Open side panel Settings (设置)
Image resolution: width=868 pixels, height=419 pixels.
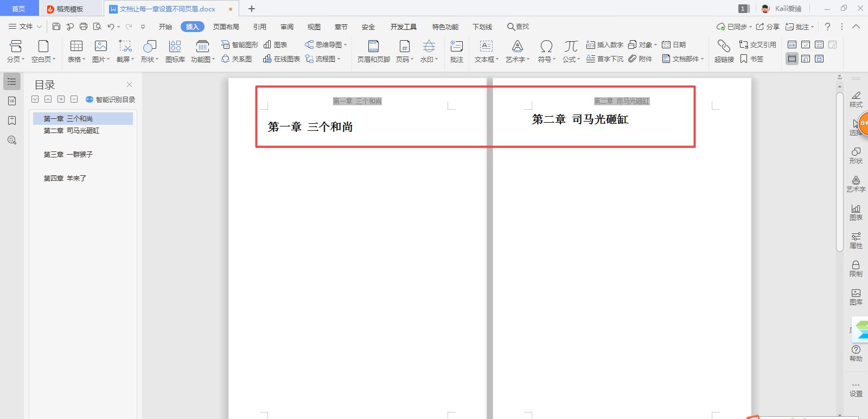coord(856,390)
